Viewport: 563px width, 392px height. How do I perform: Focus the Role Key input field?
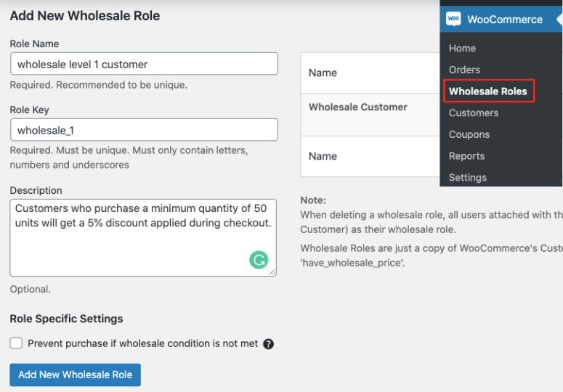(144, 130)
